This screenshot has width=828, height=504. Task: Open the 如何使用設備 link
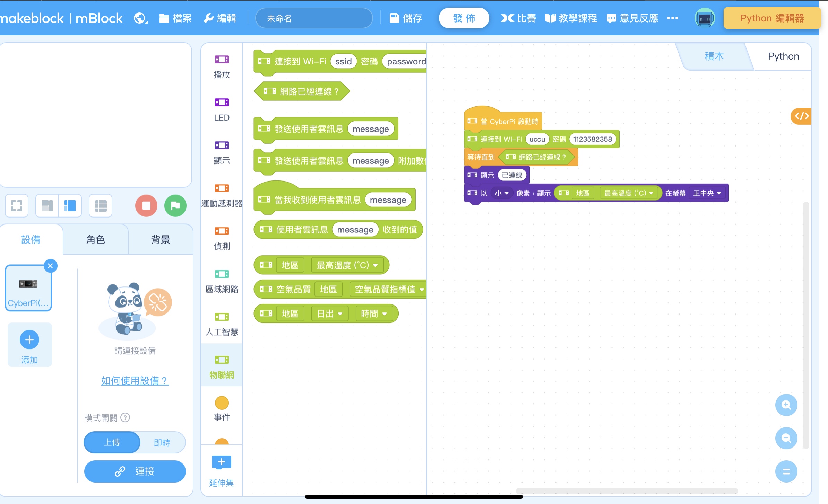[x=135, y=380]
